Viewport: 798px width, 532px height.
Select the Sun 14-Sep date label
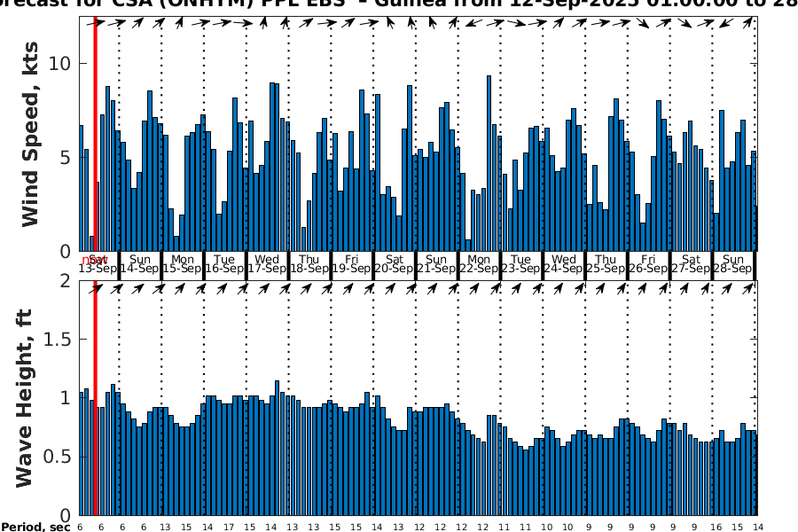click(140, 264)
